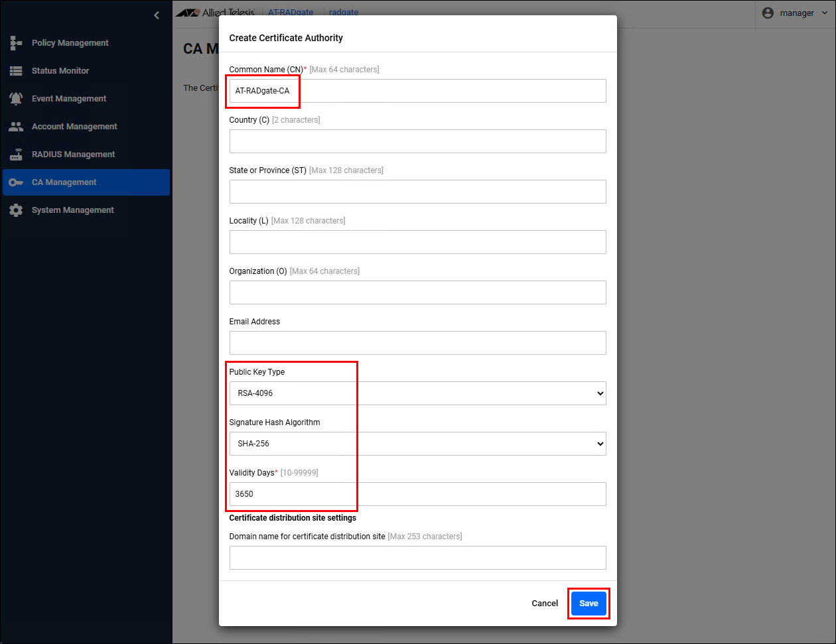Click the Public Key Type label
The height and width of the screenshot is (644, 836).
[x=257, y=372]
